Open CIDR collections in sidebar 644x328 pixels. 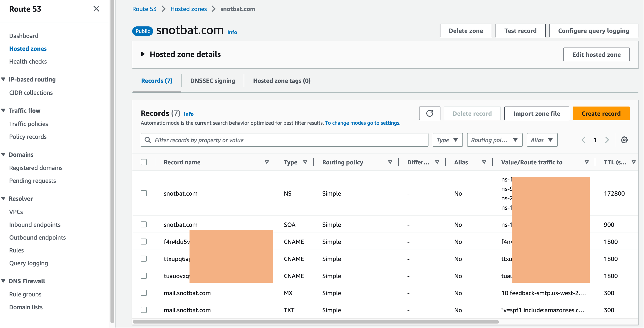pos(31,93)
